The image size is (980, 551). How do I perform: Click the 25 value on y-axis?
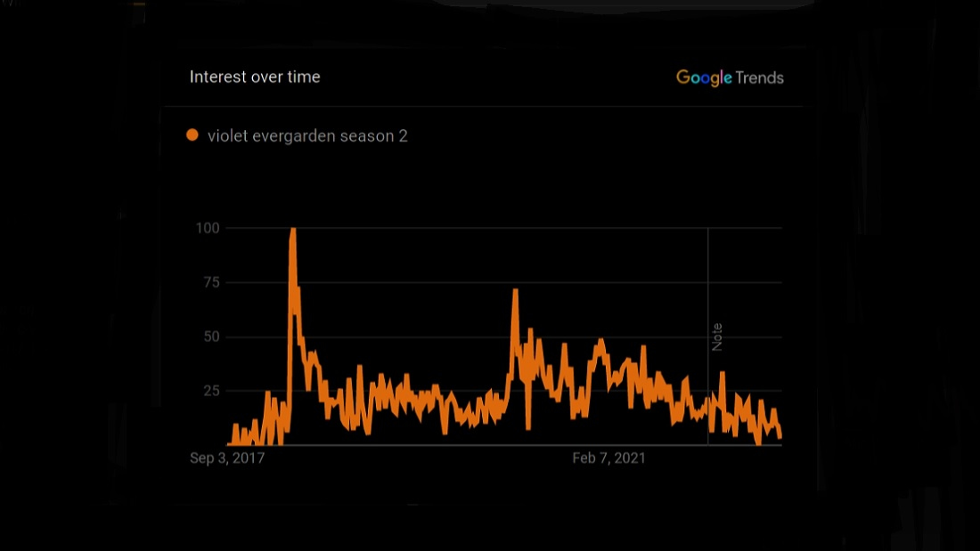212,391
